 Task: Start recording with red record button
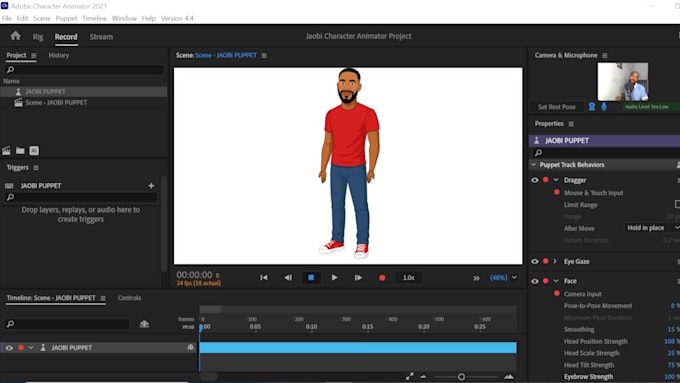[382, 278]
